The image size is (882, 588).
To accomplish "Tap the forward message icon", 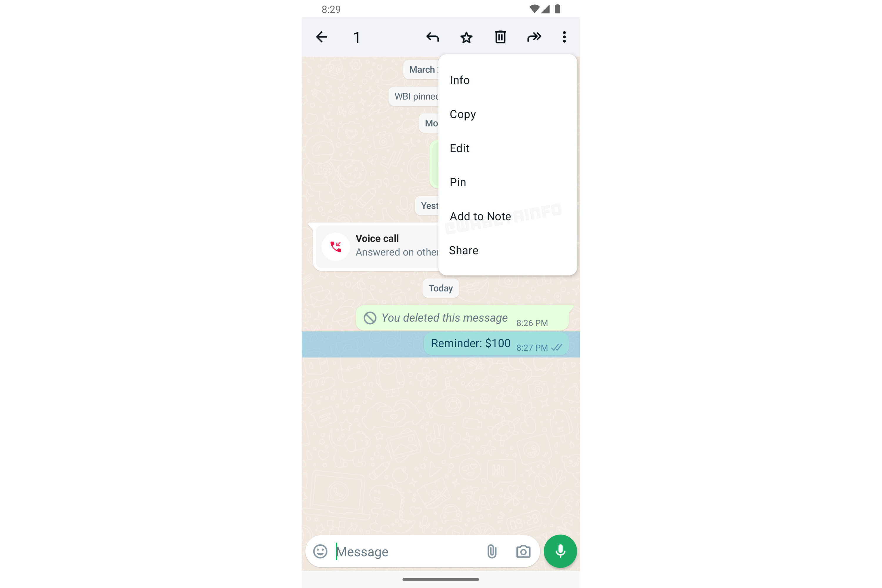I will point(534,37).
